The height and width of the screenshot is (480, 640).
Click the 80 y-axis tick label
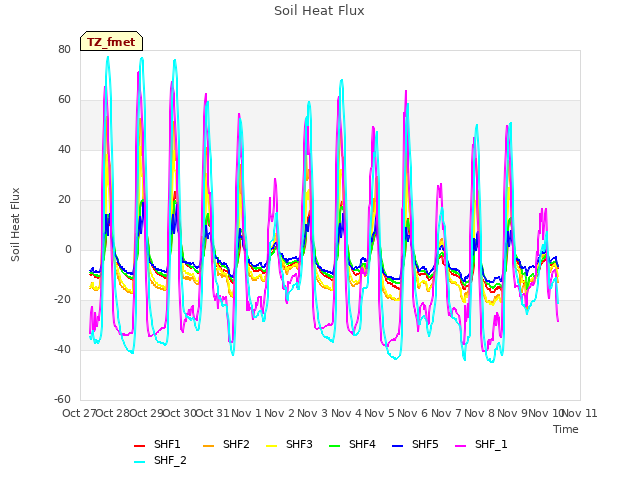click(64, 50)
